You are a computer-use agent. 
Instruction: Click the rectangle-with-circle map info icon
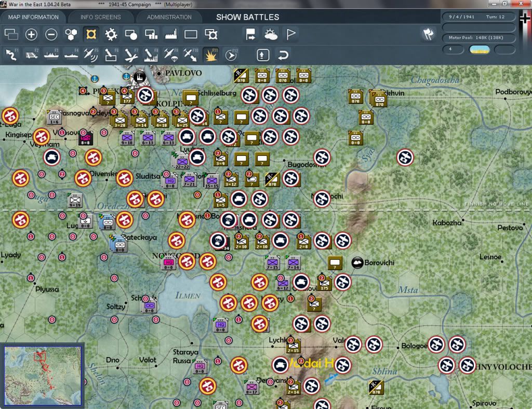click(131, 34)
